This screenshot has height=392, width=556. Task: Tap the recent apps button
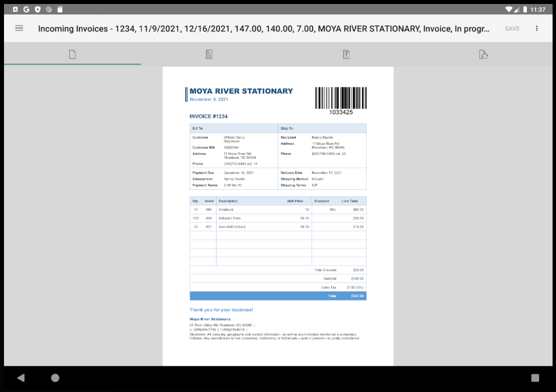536,378
